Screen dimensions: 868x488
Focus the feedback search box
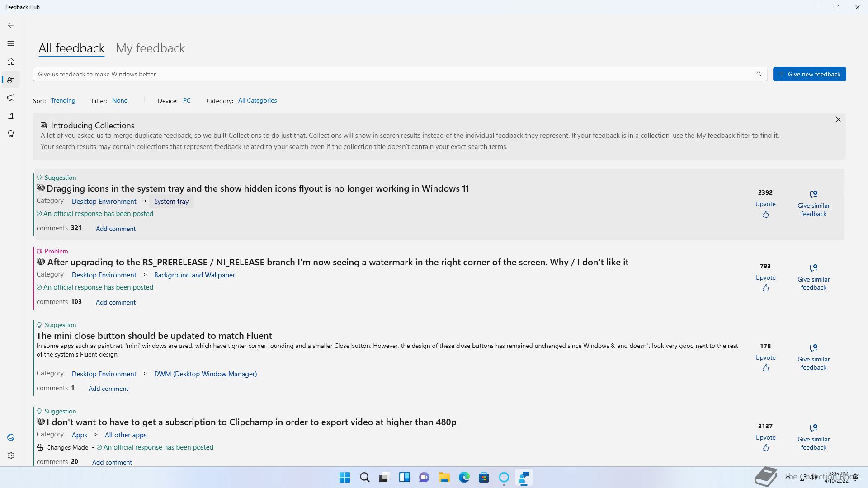pyautogui.click(x=400, y=74)
